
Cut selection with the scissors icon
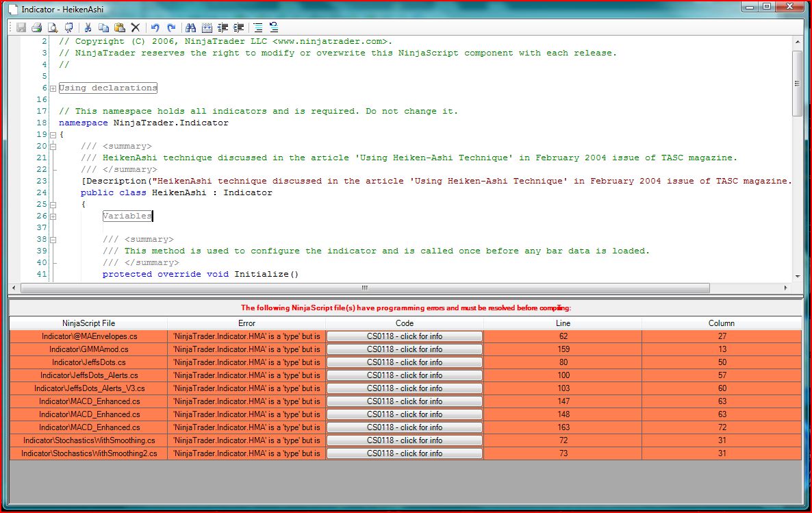click(88, 28)
